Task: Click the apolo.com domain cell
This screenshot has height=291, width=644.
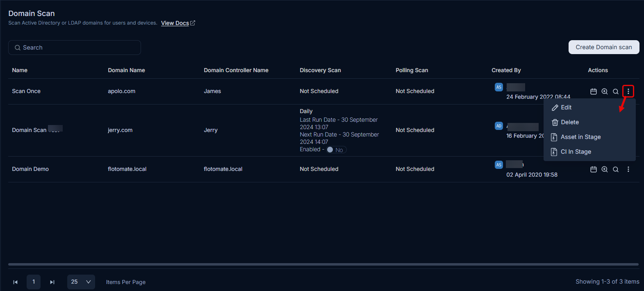Action: click(x=121, y=91)
